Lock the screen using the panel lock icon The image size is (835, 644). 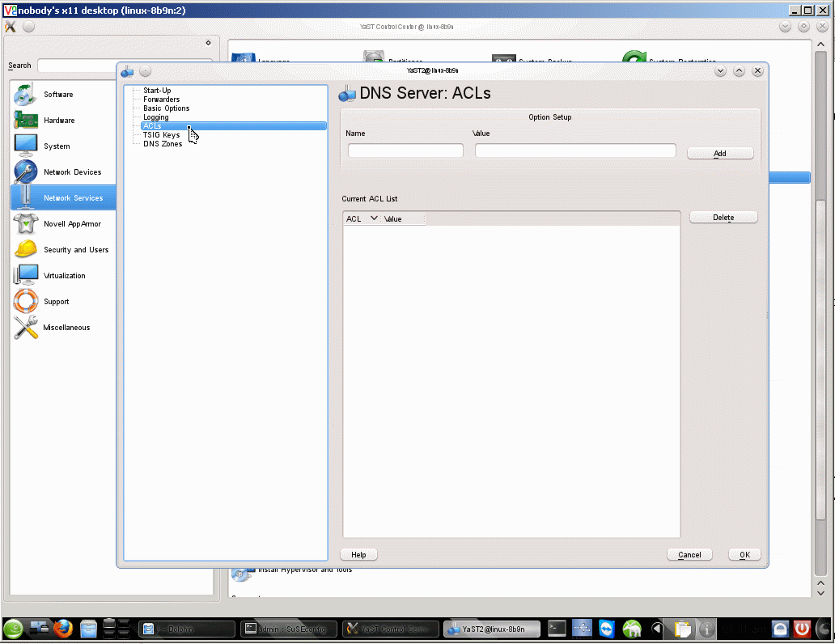pyautogui.click(x=780, y=629)
